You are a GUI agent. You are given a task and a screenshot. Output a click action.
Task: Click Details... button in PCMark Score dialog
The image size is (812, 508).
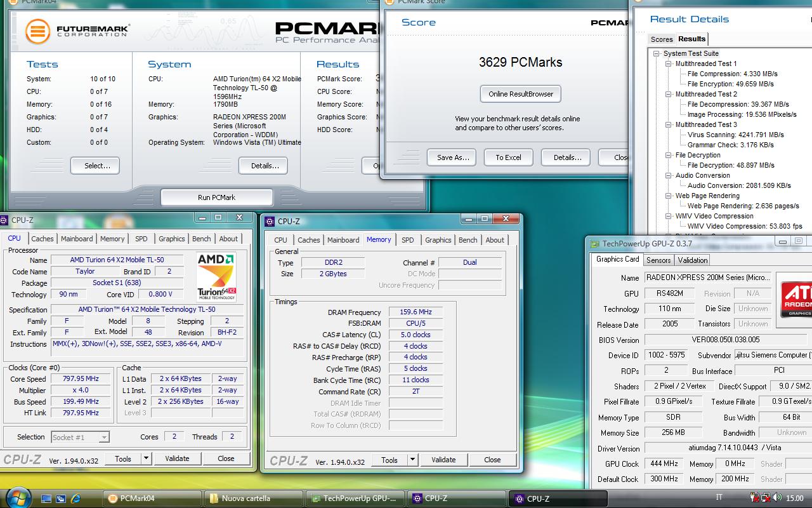566,157
